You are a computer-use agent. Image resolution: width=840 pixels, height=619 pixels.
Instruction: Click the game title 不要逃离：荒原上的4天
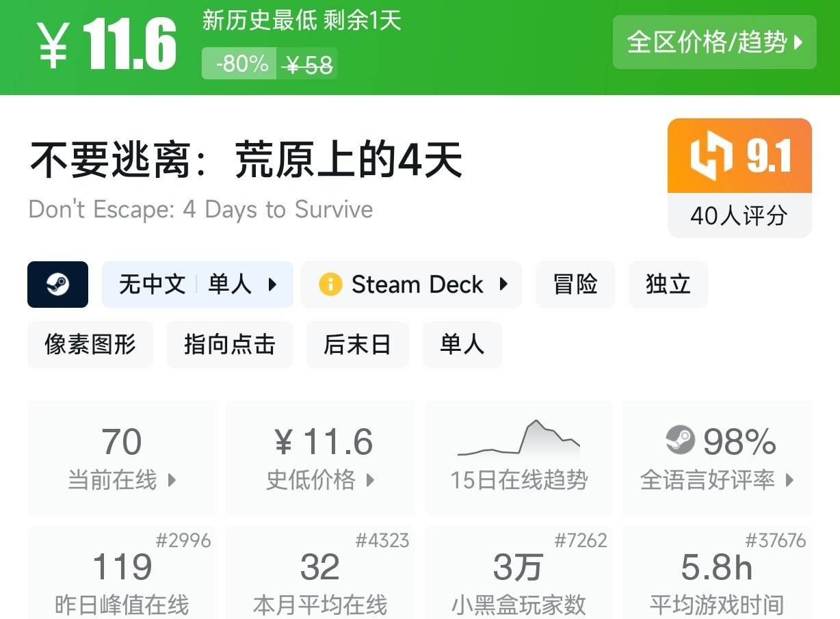246,161
